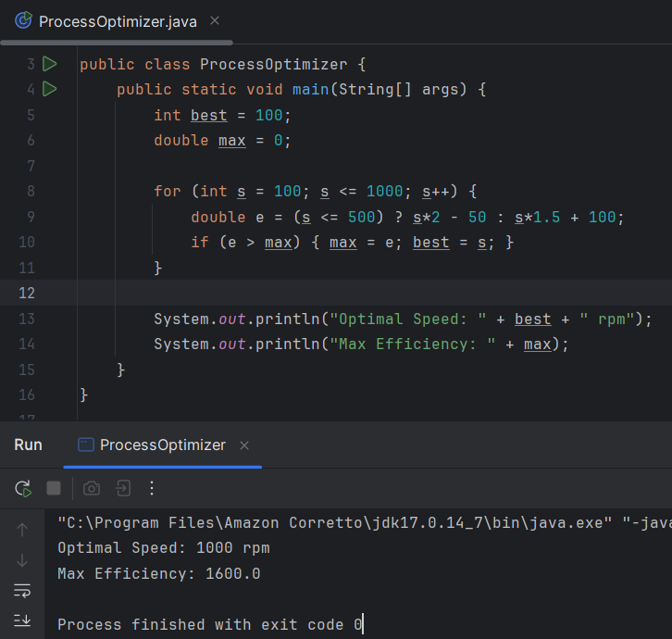The height and width of the screenshot is (639, 672).
Task: Click run gutter icon beside class ProcessOptimizer
Action: pyautogui.click(x=50, y=64)
